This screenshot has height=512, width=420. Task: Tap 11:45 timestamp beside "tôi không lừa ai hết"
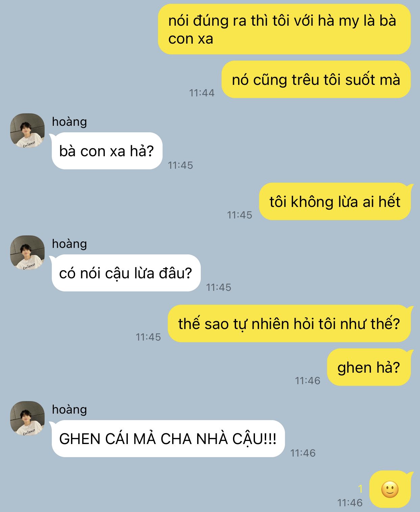[239, 215]
